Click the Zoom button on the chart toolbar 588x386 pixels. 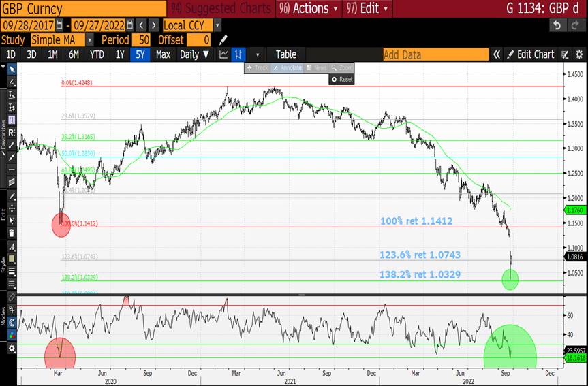[x=341, y=68]
